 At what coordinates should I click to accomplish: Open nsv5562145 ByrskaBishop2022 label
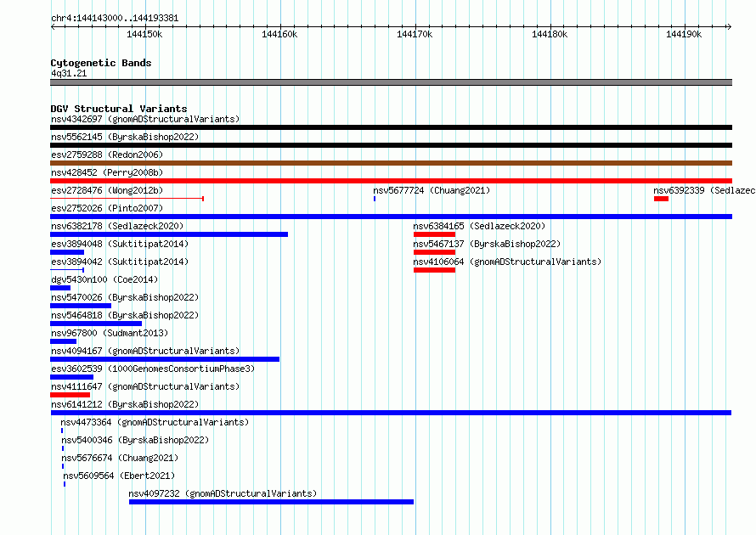pyautogui.click(x=125, y=137)
